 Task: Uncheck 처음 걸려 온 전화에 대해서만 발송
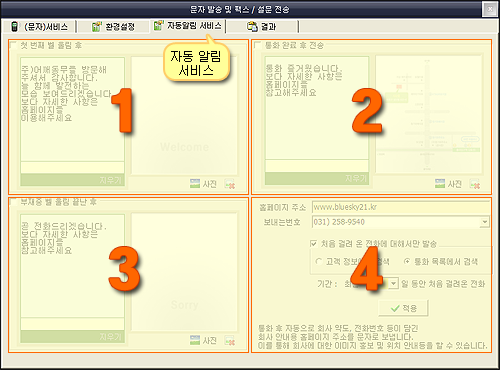tap(313, 244)
